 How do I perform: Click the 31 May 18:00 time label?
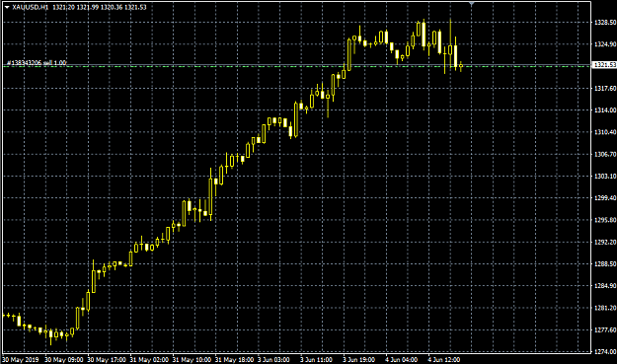[234, 360]
